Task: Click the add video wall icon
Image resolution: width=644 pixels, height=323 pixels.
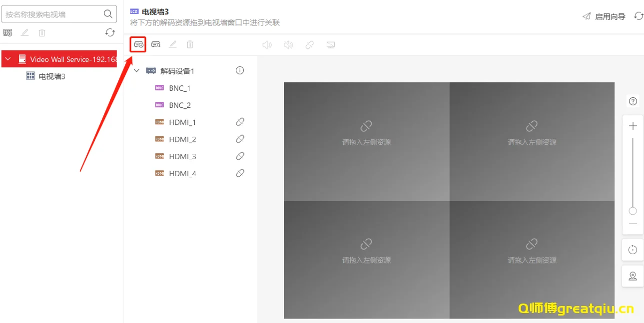Action: click(7, 32)
